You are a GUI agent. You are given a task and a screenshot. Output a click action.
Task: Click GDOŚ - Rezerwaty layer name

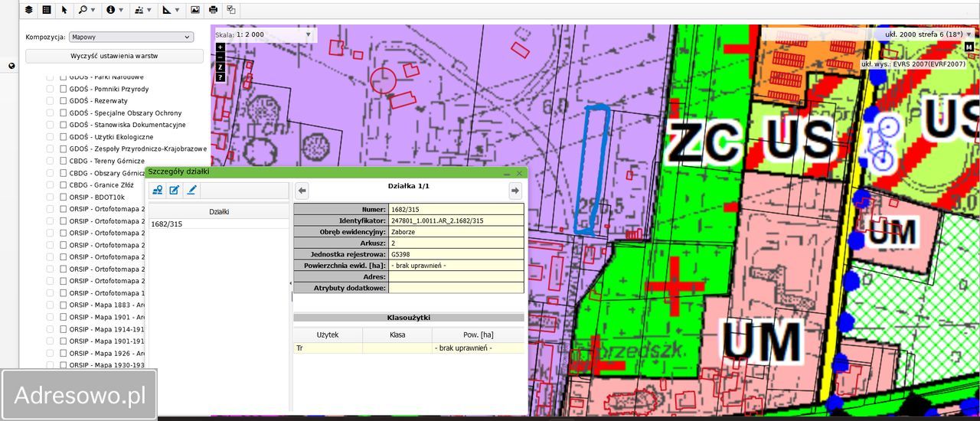(98, 101)
